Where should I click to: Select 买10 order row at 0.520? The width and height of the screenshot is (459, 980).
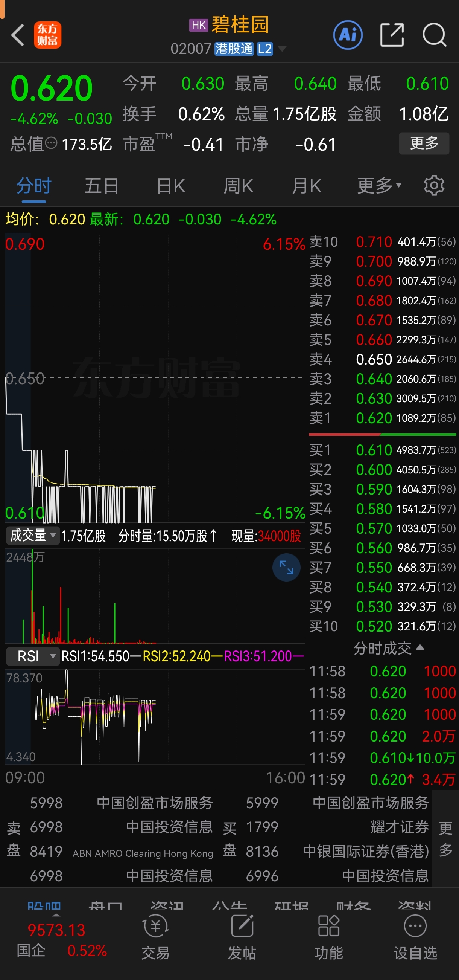[382, 626]
